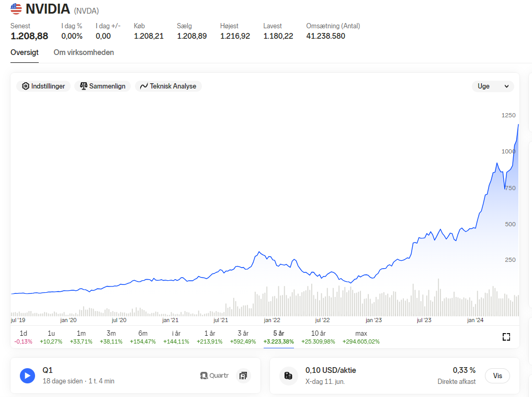Image resolution: width=532 pixels, height=397 pixels.
Task: Click the jan '22 chart axis label
Action: tap(272, 320)
